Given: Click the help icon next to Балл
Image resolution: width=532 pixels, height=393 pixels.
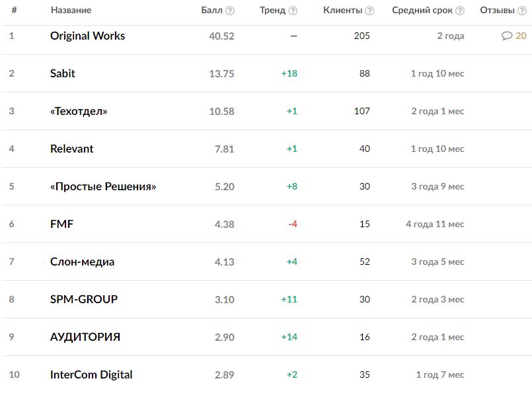Looking at the screenshot, I should [x=230, y=11].
